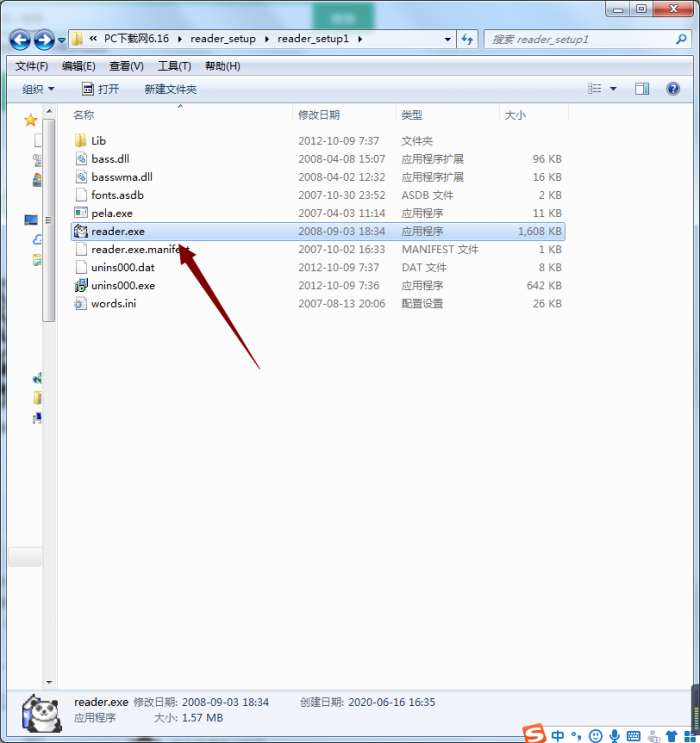Image resolution: width=700 pixels, height=743 pixels.
Task: Toggle the punctuation mode icon in IME bar
Action: click(576, 736)
